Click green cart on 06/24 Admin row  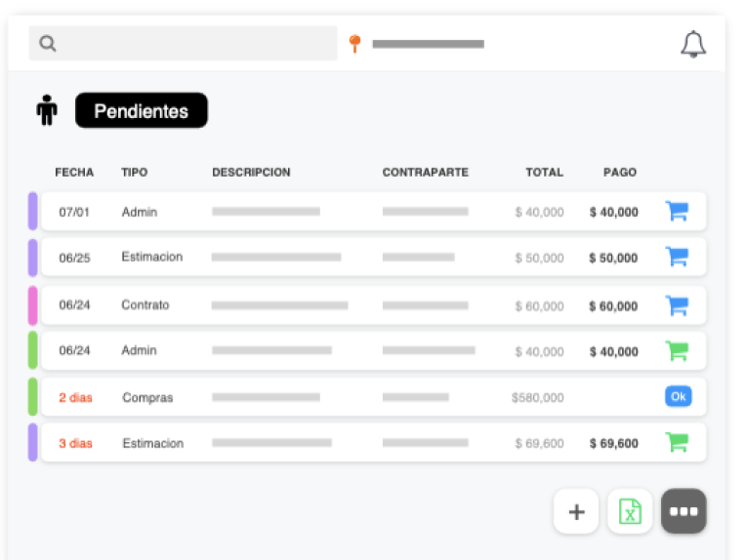tap(677, 350)
